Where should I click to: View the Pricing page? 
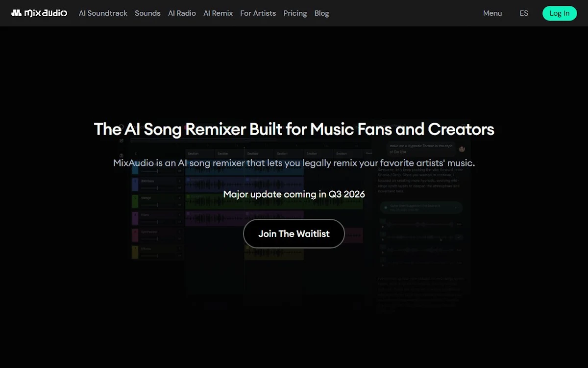point(295,13)
